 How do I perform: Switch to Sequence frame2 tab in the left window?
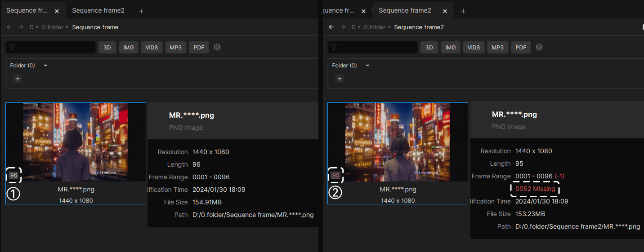coord(98,10)
